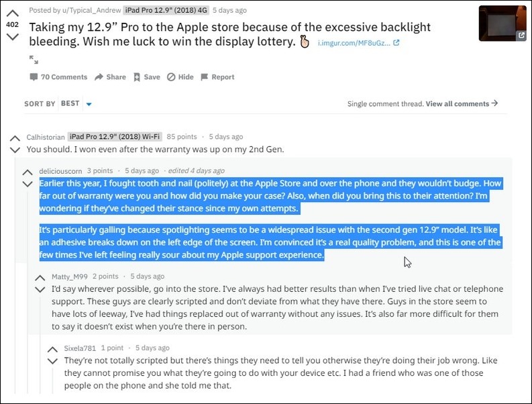Image resolution: width=532 pixels, height=404 pixels.
Task: Open the post thumbnail image
Action: tap(502, 23)
